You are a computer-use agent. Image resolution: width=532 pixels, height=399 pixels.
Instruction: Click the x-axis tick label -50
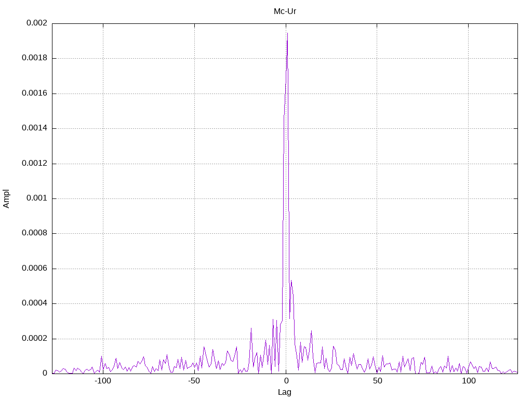pos(194,381)
